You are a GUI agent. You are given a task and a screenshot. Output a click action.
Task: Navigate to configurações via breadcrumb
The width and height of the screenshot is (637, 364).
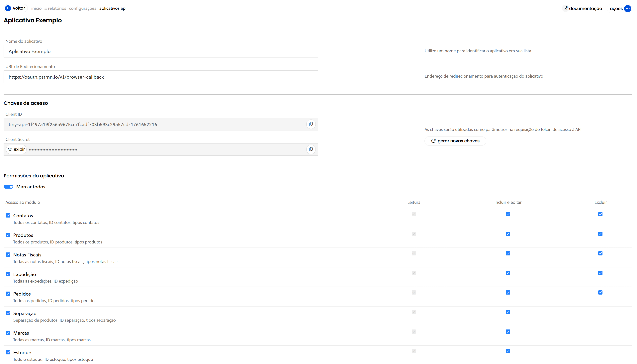(x=82, y=8)
